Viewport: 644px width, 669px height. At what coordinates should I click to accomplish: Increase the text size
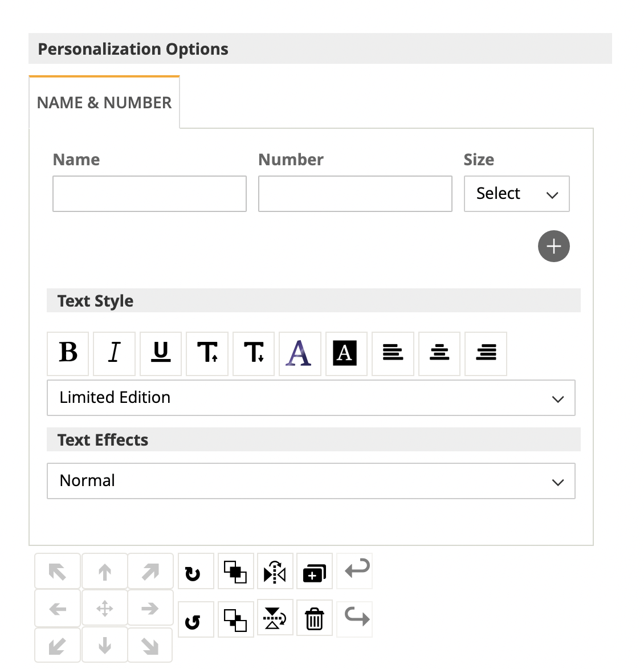click(x=207, y=354)
